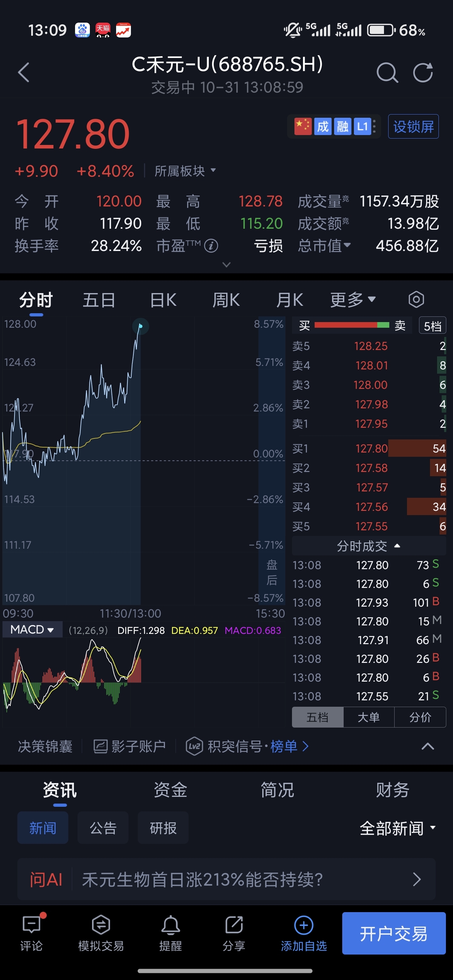Screen dimensions: 453x980
Task: Tap 卖5 price 128.25 row
Action: (x=369, y=346)
